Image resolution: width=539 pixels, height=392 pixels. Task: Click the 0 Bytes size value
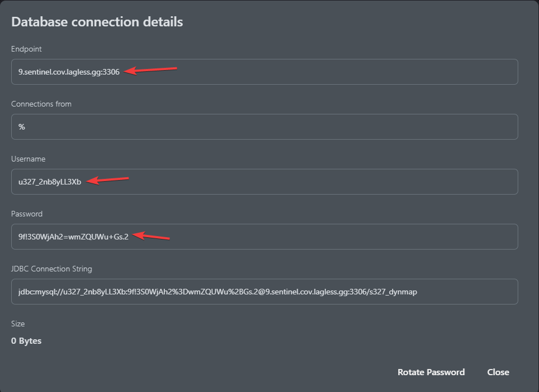[26, 341]
